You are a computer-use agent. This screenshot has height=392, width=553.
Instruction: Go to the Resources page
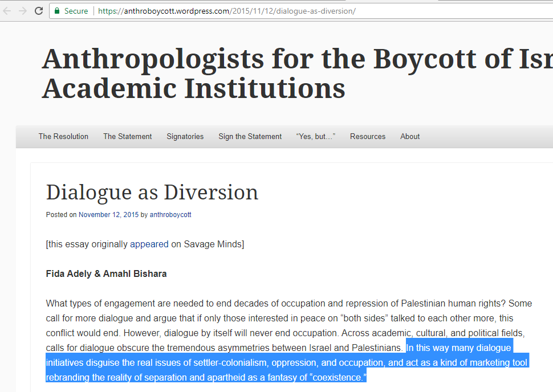[x=367, y=137]
